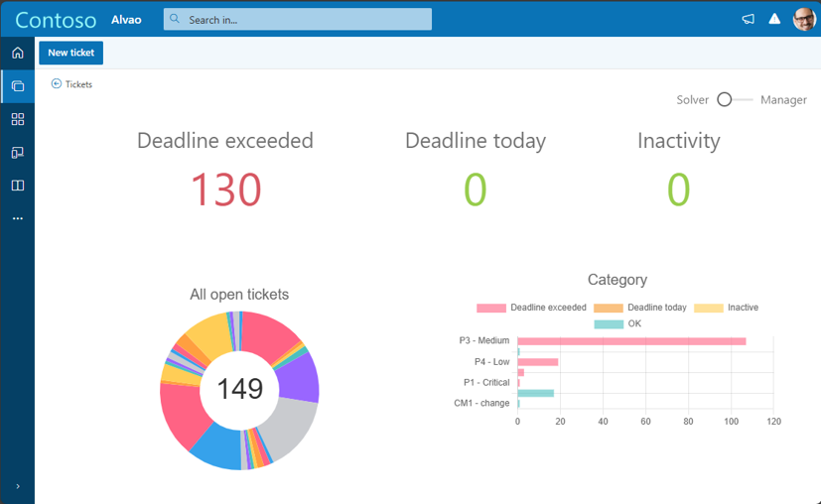Viewport: 821px width, 504px height.
Task: Open the grid apps icon in sidebar
Action: [x=17, y=119]
